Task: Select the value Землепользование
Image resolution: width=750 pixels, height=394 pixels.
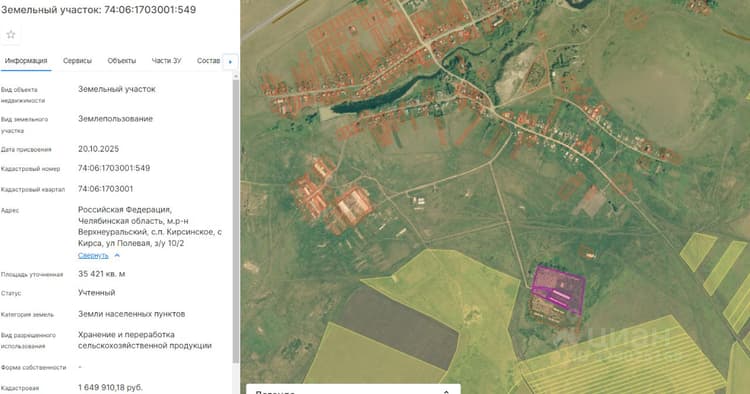Action: pos(115,119)
